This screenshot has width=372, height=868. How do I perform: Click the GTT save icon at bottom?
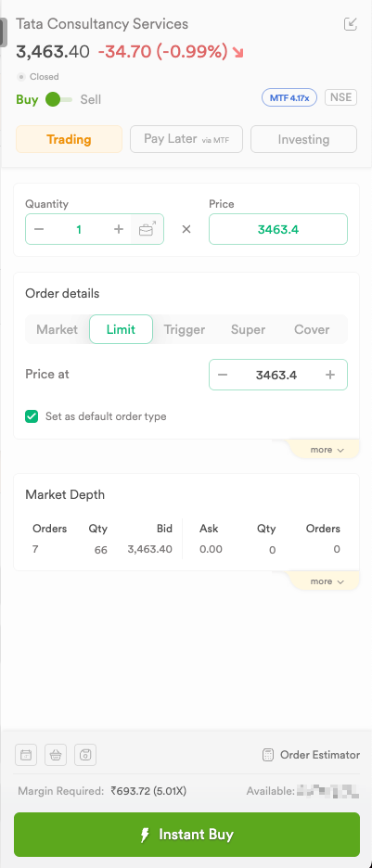[85, 755]
